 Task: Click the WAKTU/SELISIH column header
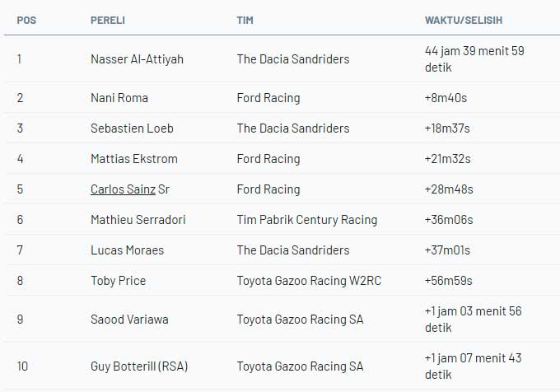[x=464, y=20]
